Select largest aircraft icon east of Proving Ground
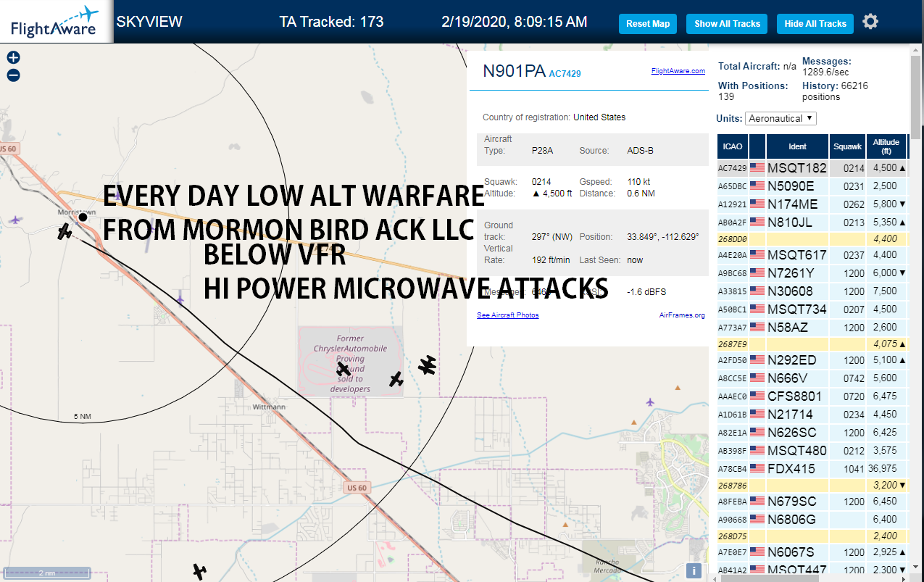924x582 pixels. [428, 365]
